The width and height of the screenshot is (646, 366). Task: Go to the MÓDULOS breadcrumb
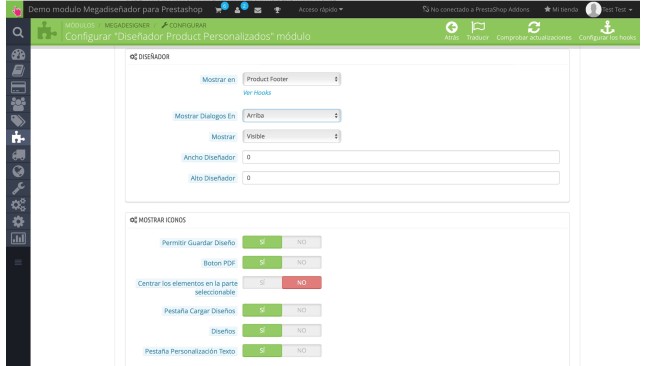[x=80, y=25]
